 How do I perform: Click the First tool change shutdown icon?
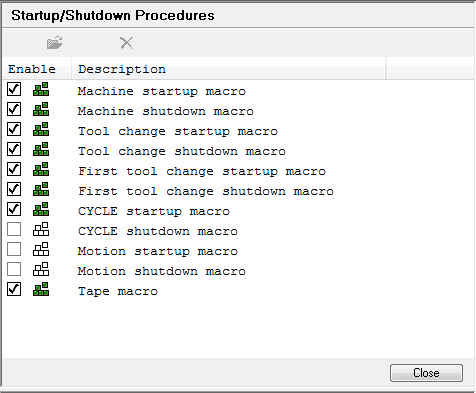[x=41, y=189]
